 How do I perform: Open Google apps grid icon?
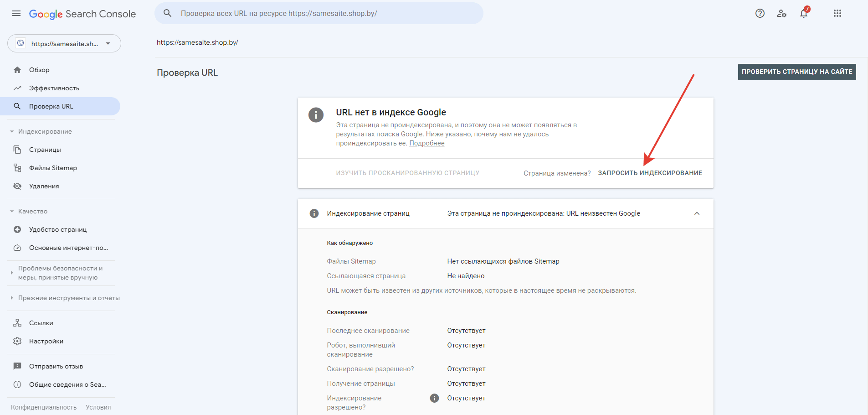837,13
